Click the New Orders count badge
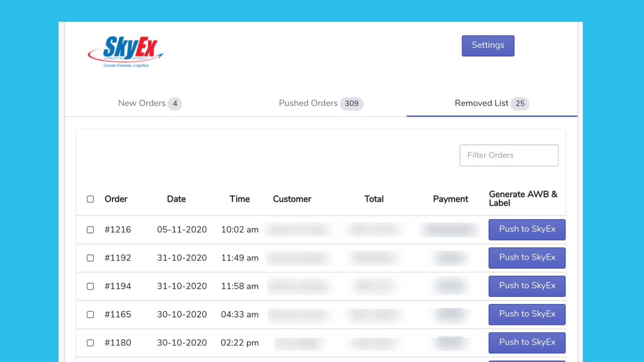 tap(175, 103)
